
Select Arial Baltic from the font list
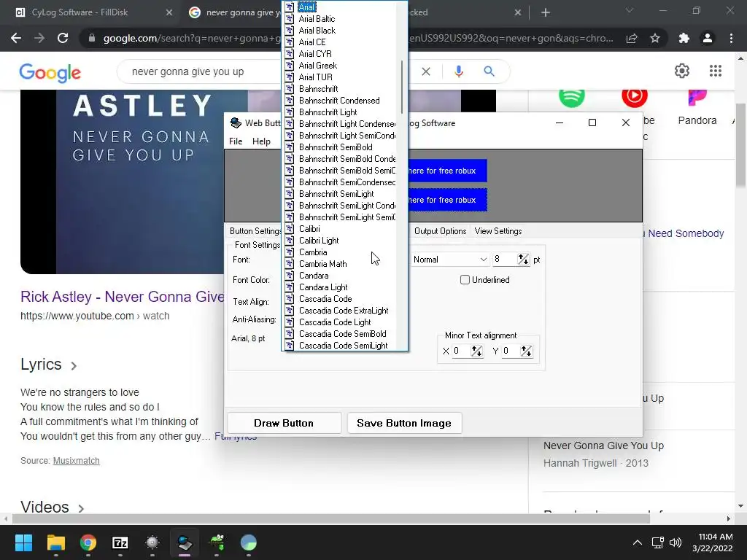click(317, 19)
